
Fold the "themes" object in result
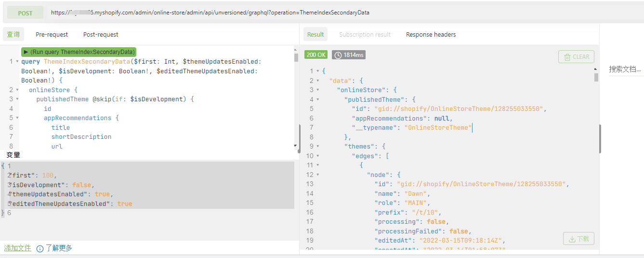click(318, 147)
